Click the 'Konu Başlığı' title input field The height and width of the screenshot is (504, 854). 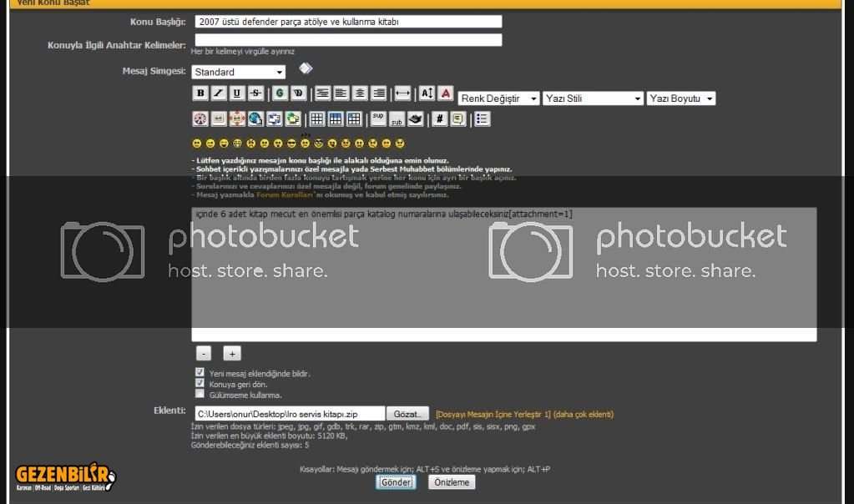[x=348, y=22]
